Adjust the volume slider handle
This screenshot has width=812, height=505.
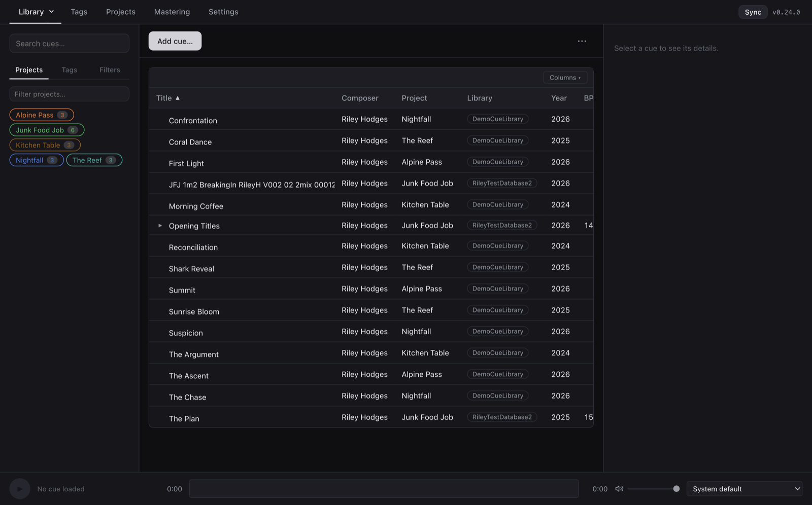pyautogui.click(x=676, y=489)
